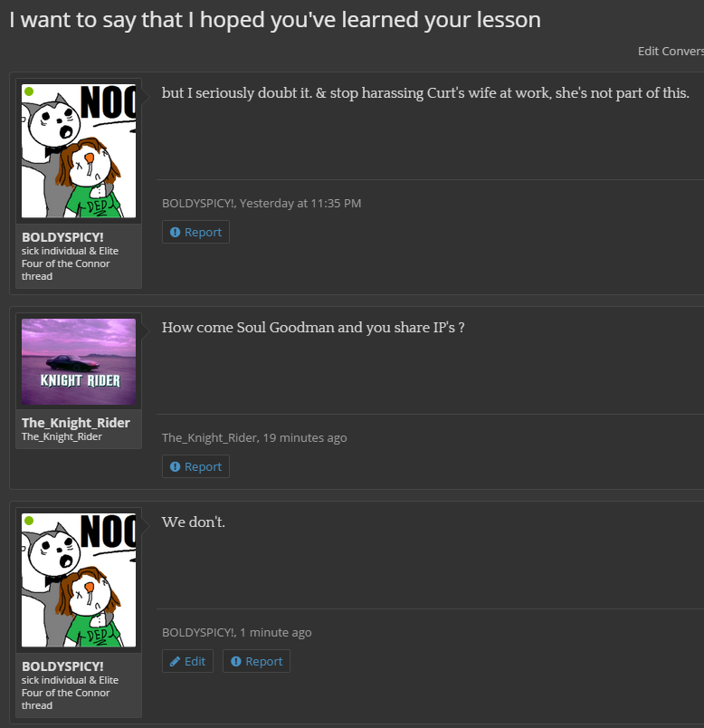Edit the 'We don't.' message
704x728 pixels.
(x=187, y=661)
